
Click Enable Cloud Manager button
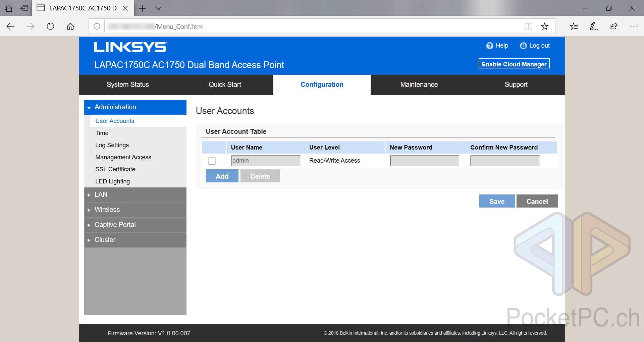[514, 64]
